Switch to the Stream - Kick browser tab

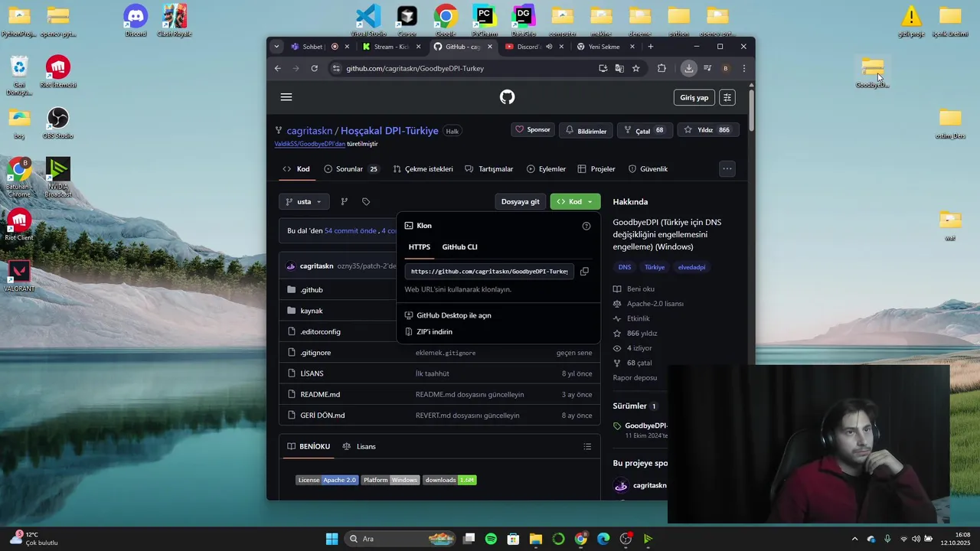click(x=390, y=47)
